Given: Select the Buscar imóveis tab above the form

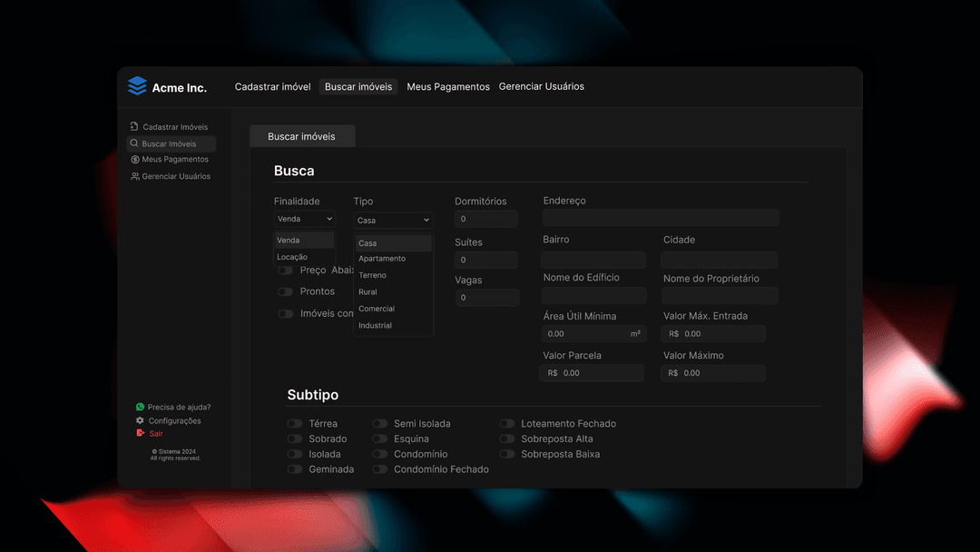Looking at the screenshot, I should pyautogui.click(x=301, y=136).
